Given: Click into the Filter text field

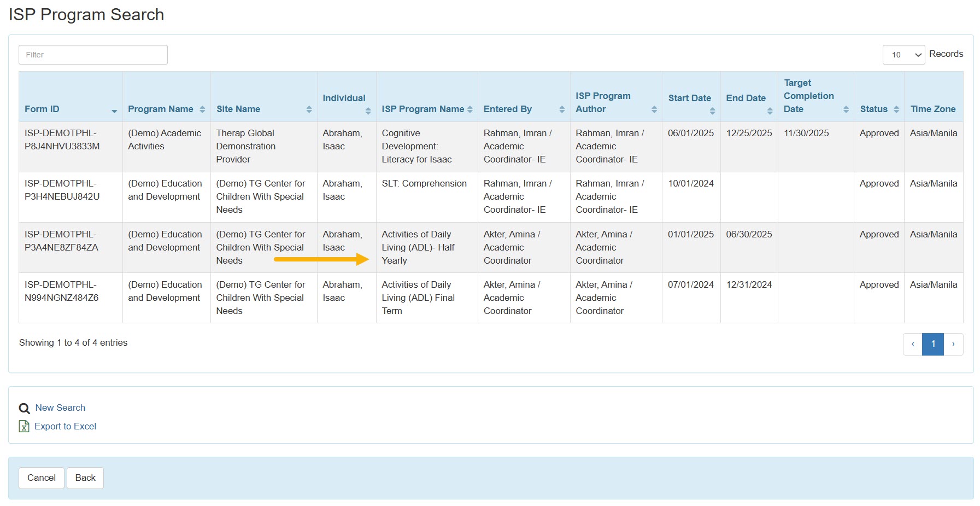Looking at the screenshot, I should (93, 55).
